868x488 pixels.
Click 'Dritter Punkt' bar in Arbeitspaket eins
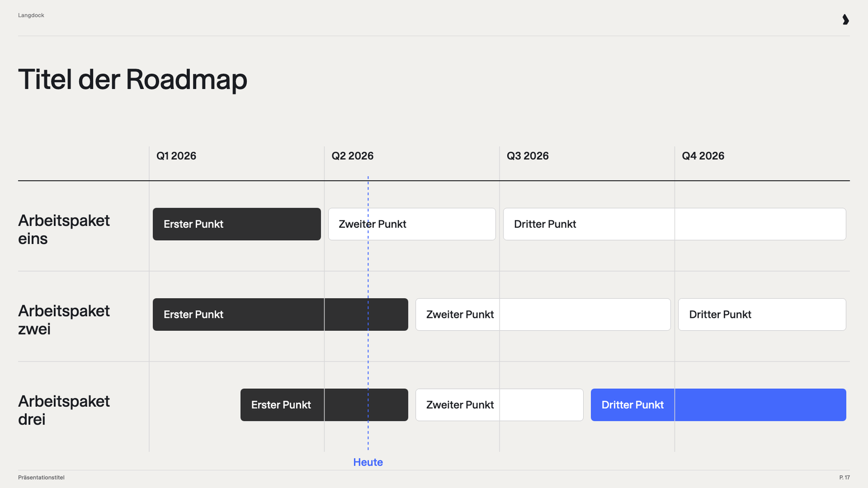coord(674,224)
